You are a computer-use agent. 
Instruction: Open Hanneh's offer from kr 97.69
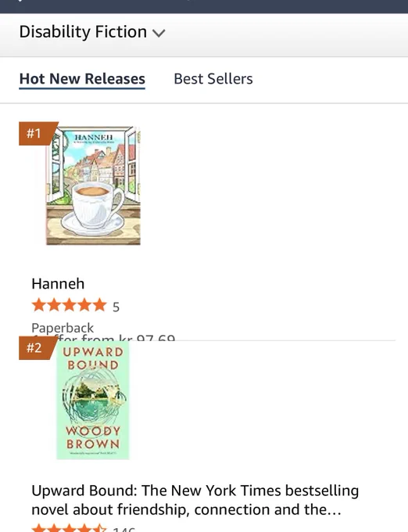coord(103,337)
